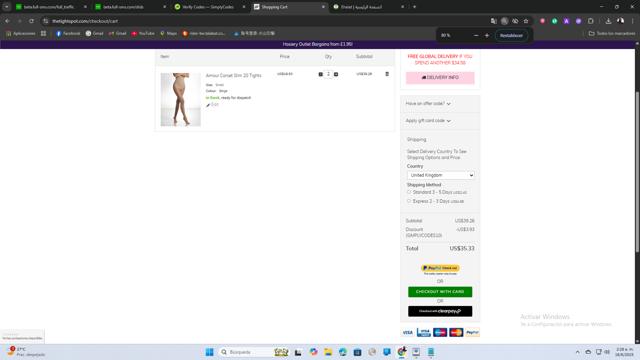Open the YouTube bookmark
This screenshot has width=640, height=360.
(x=143, y=33)
